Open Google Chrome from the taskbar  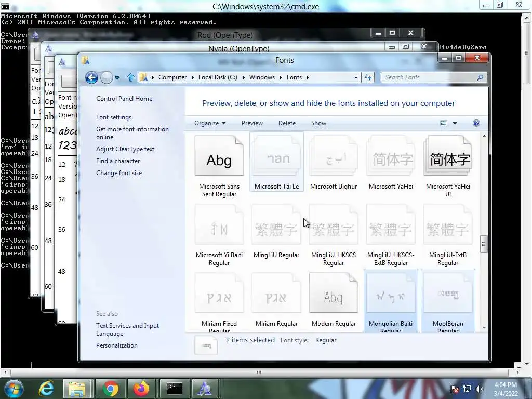(110, 389)
